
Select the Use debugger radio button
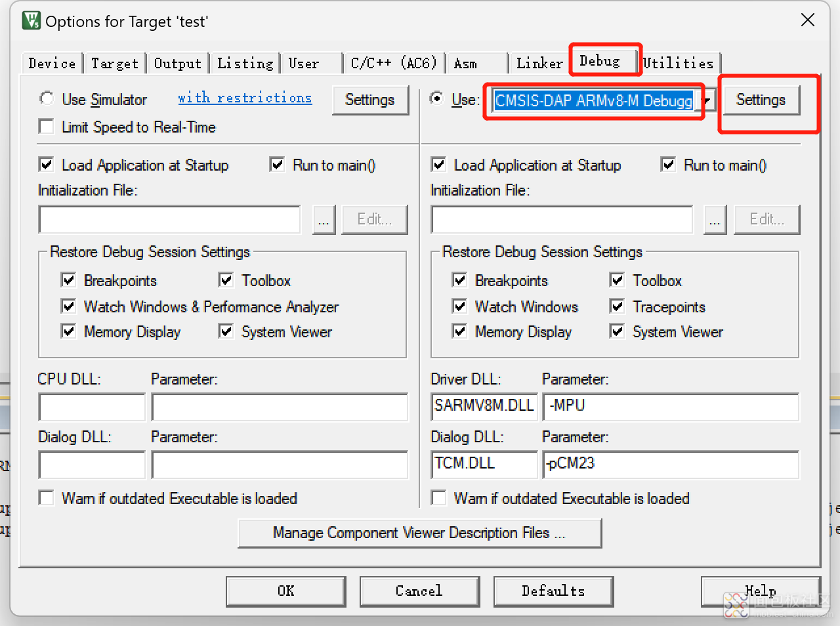[x=436, y=99]
